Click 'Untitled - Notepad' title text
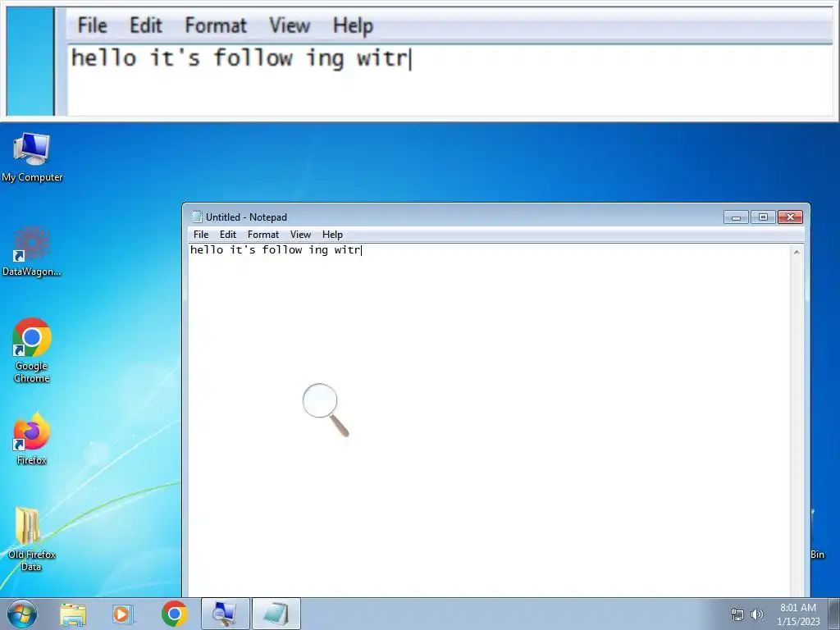The image size is (840, 630). point(246,217)
